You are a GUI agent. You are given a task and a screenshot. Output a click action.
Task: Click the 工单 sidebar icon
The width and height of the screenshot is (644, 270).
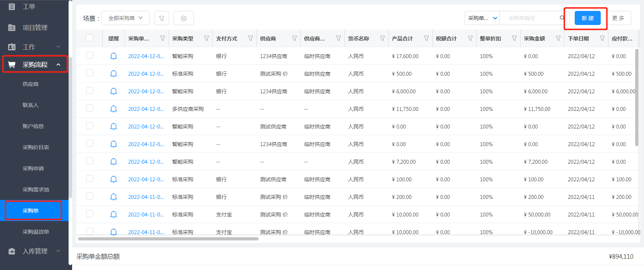[x=12, y=6]
